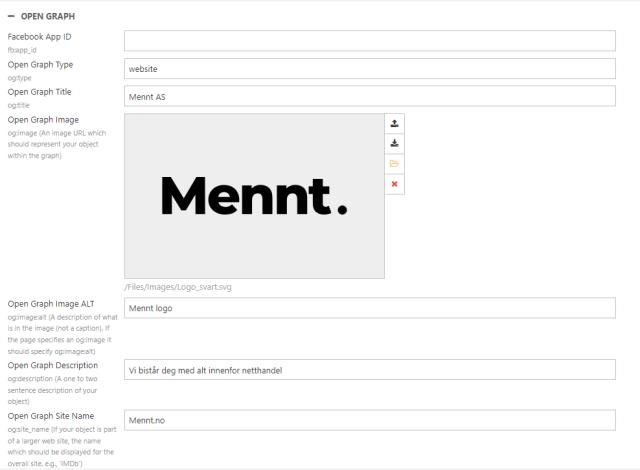Click the Open Graph Title label

tap(40, 92)
